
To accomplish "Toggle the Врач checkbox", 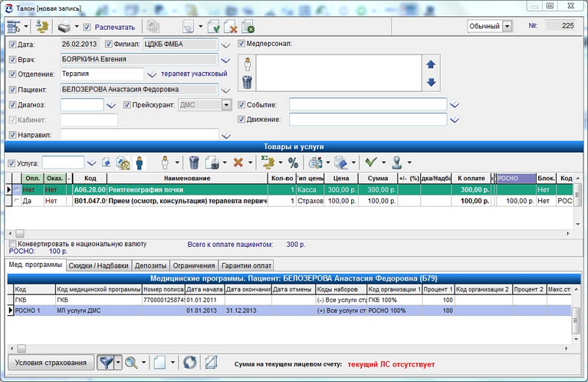I will tap(13, 60).
